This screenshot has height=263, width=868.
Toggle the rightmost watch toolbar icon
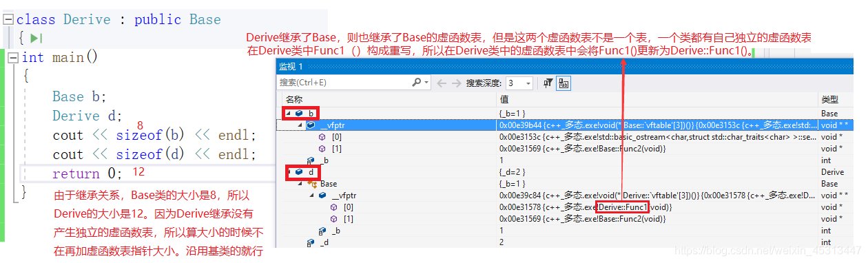point(564,83)
